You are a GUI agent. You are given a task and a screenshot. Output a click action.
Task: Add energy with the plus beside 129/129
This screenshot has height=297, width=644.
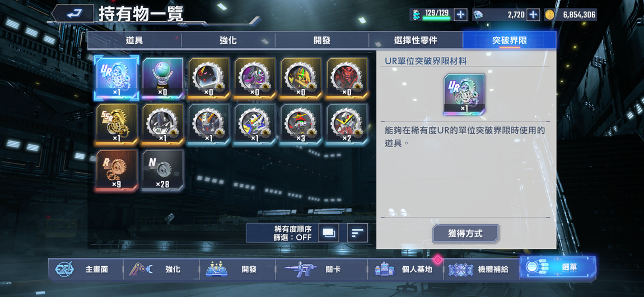[x=461, y=15]
